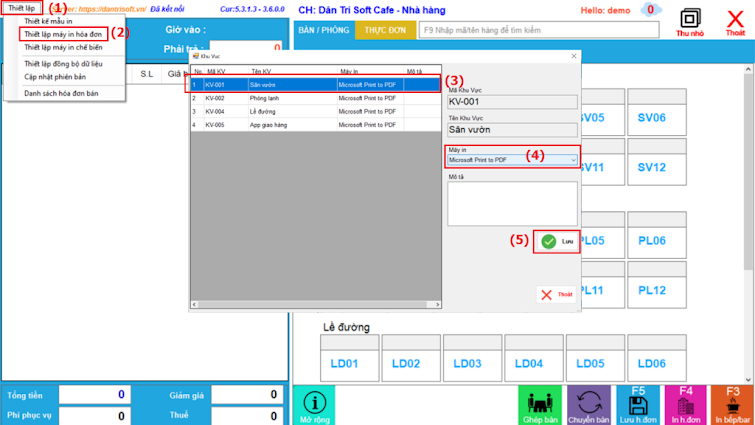The width and height of the screenshot is (755, 425).
Task: Click the Ghép bàn icon
Action: point(540,405)
